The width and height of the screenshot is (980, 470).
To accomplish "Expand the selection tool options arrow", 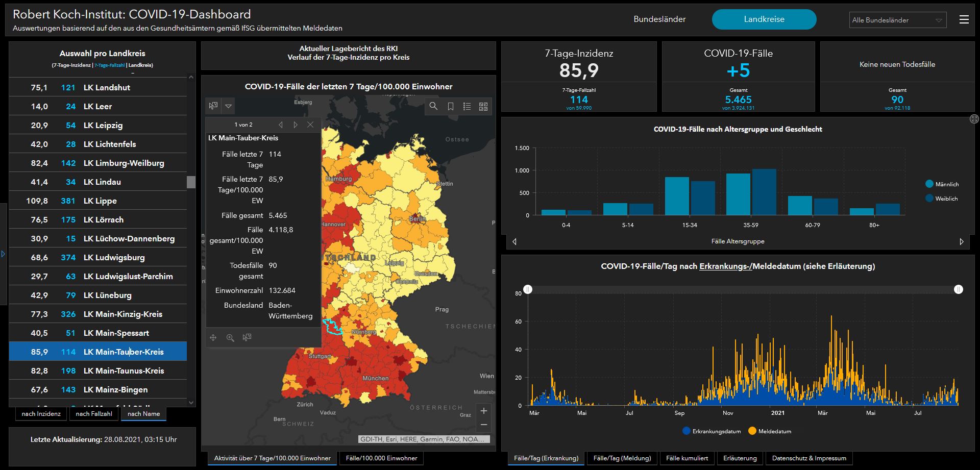I will (228, 106).
